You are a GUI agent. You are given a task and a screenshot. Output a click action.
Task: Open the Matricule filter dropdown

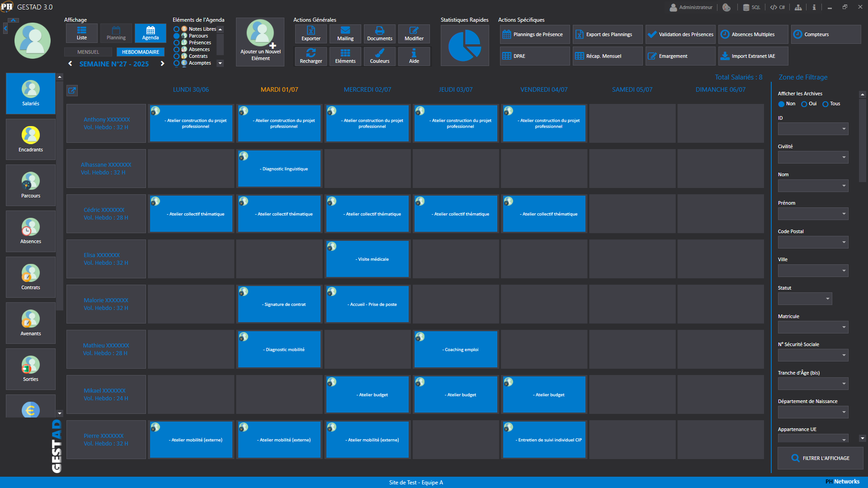click(x=813, y=327)
